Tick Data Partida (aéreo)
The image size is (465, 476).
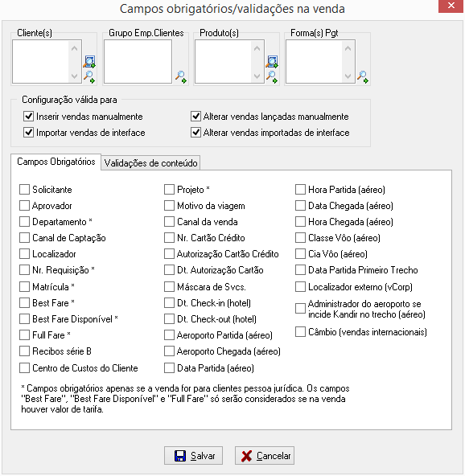[169, 368]
